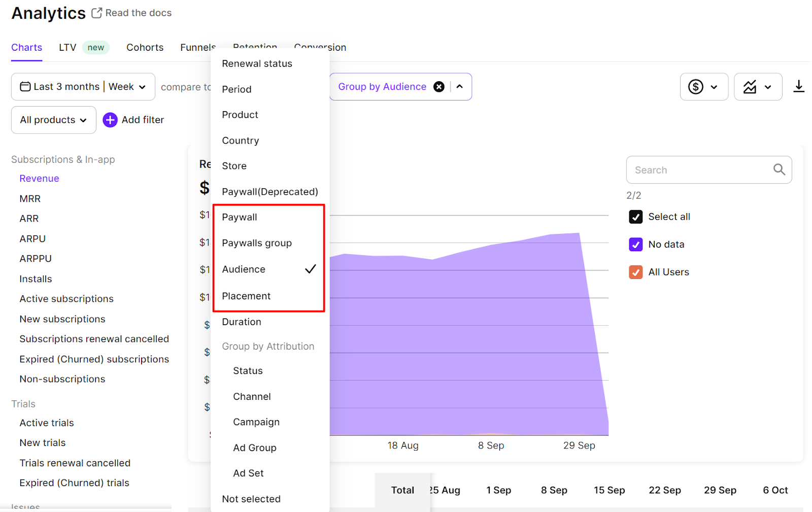812x512 pixels.
Task: Collapse the Group by Audience dropdown chevron
Action: pyautogui.click(x=460, y=87)
